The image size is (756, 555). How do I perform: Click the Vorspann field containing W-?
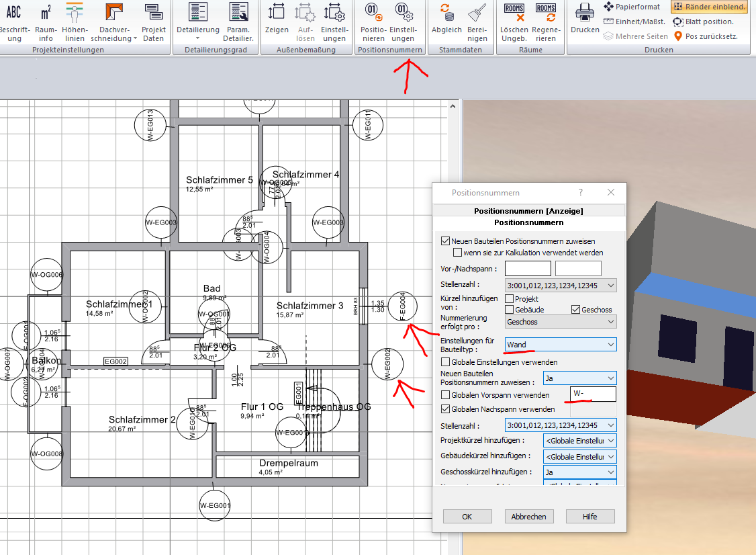point(592,394)
